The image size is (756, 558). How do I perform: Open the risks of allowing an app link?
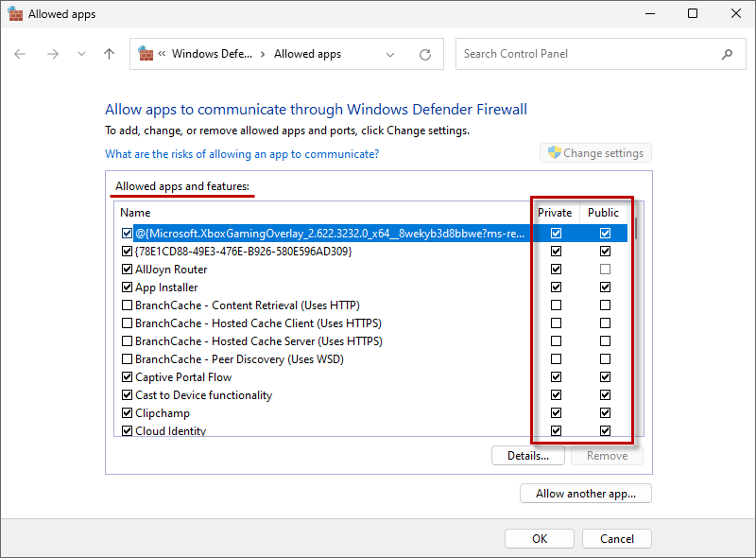point(242,154)
